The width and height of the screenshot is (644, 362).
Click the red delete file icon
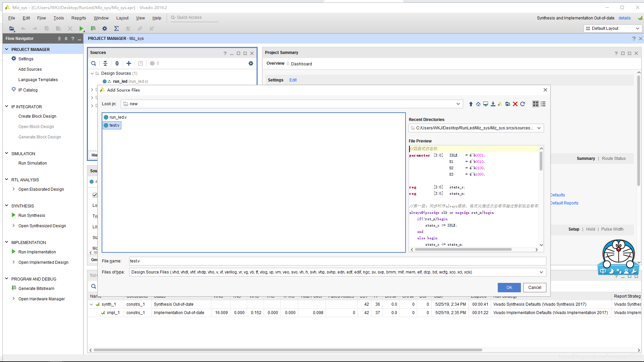pos(515,104)
